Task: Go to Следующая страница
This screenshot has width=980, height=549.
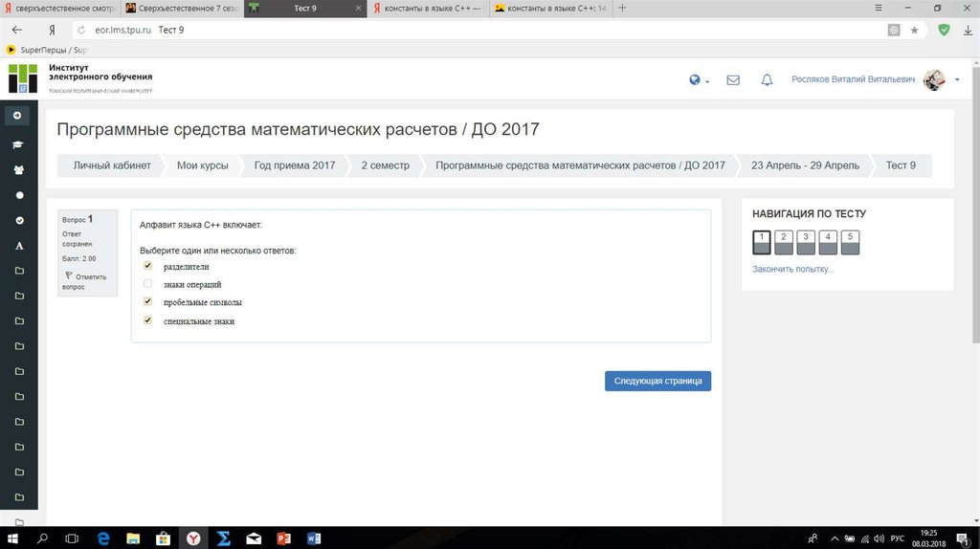Action: tap(657, 381)
